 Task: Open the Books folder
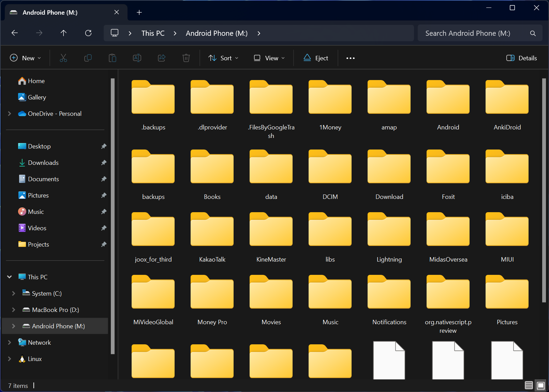point(212,174)
